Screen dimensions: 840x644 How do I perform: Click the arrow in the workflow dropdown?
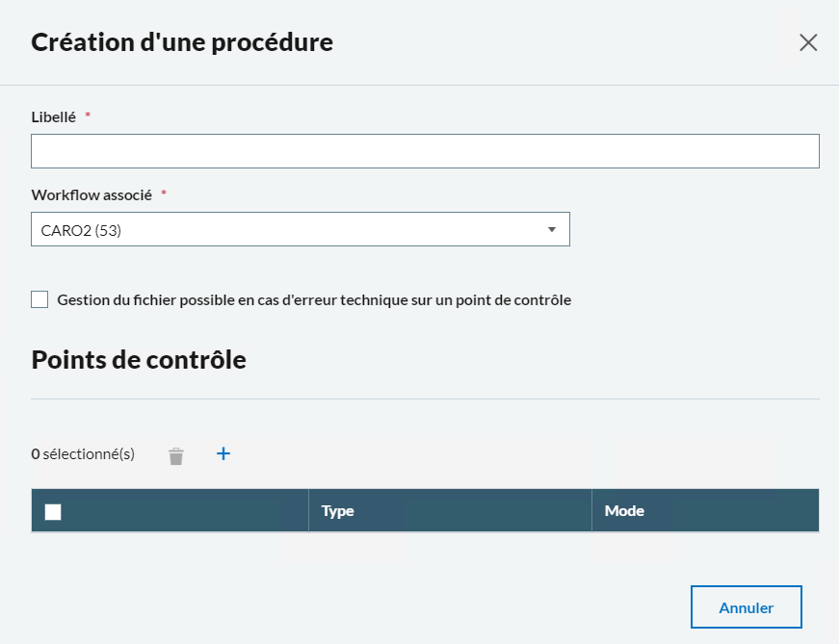click(552, 229)
